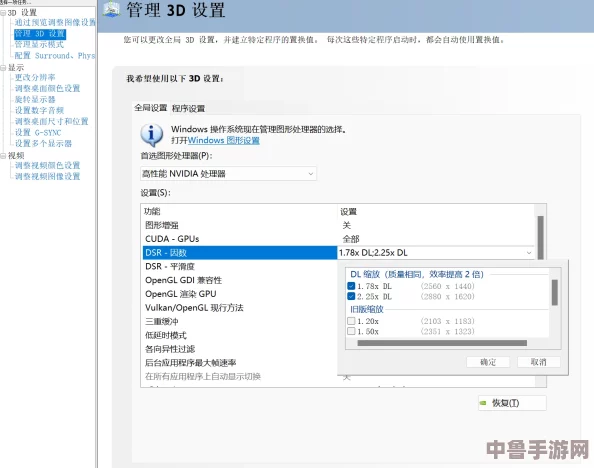Check the 1.50x legacy scaling box
Viewport: 594px width, 468px height.
[351, 331]
